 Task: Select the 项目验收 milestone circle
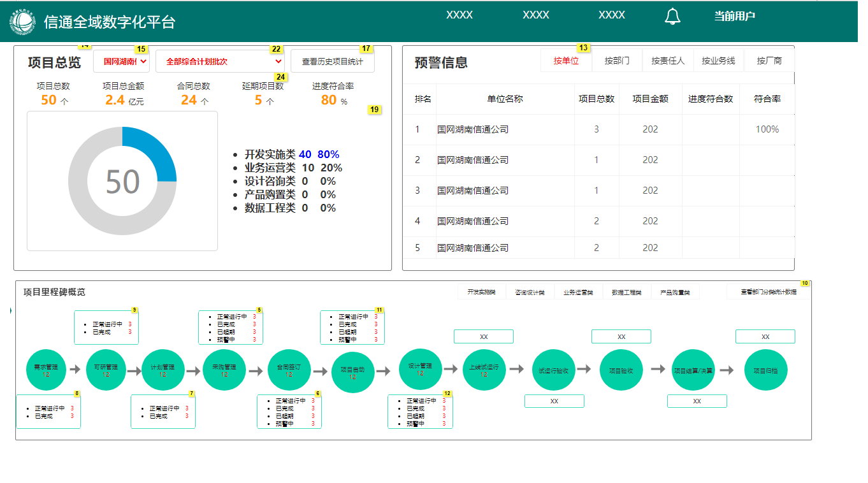(621, 370)
